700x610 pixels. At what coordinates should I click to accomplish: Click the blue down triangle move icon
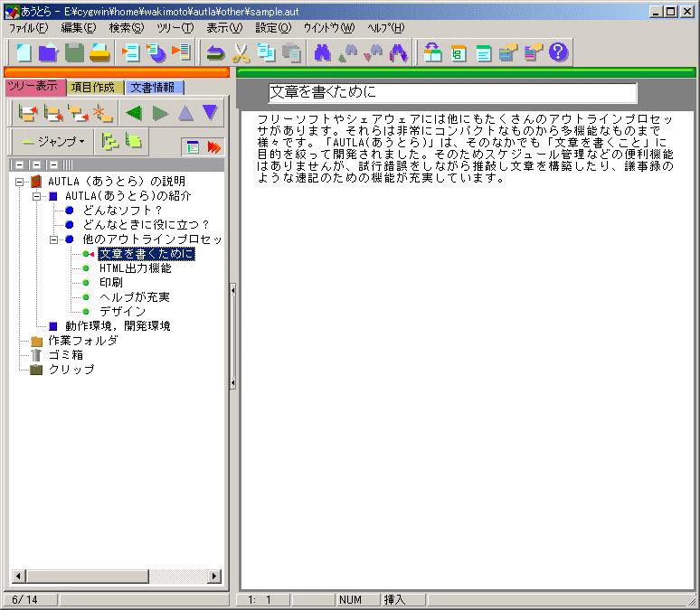point(210,112)
